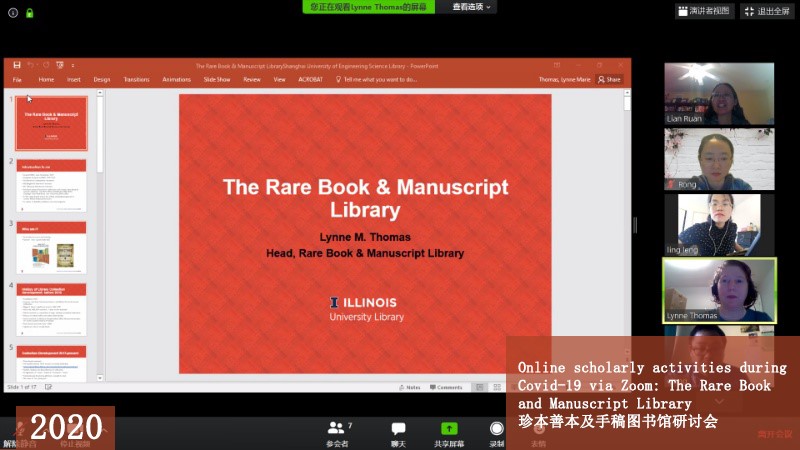Click the meeting info icon at top left
The width and height of the screenshot is (800, 450).
(x=12, y=13)
